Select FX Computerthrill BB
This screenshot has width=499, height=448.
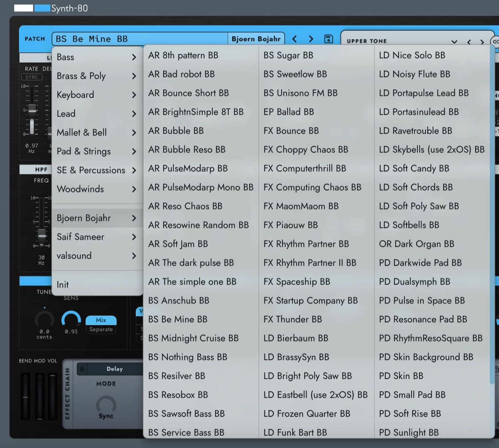316,168
